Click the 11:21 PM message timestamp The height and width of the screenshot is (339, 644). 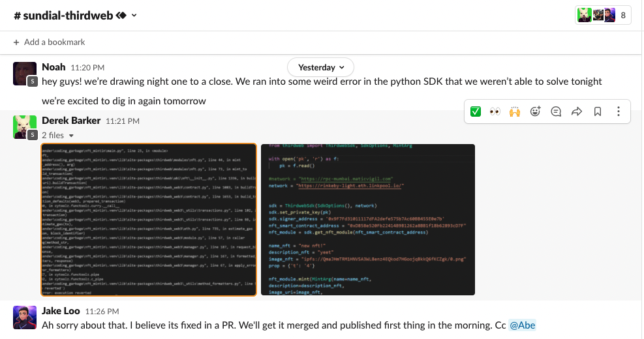point(123,121)
